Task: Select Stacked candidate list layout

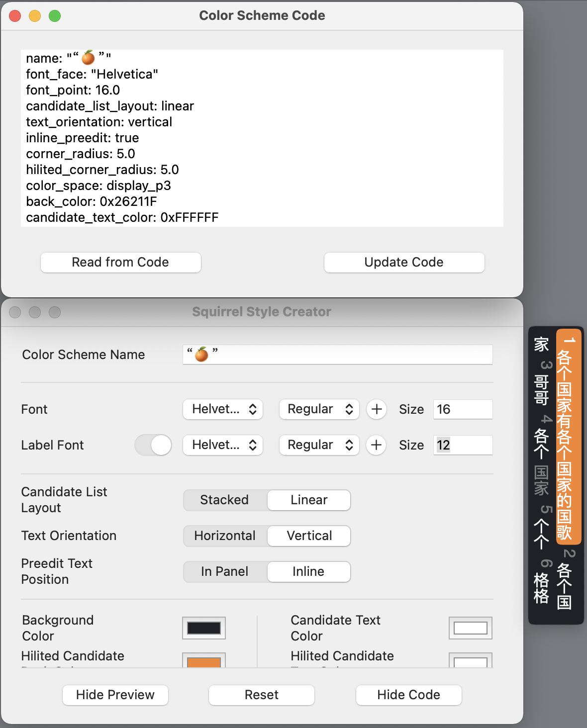Action: 225,500
